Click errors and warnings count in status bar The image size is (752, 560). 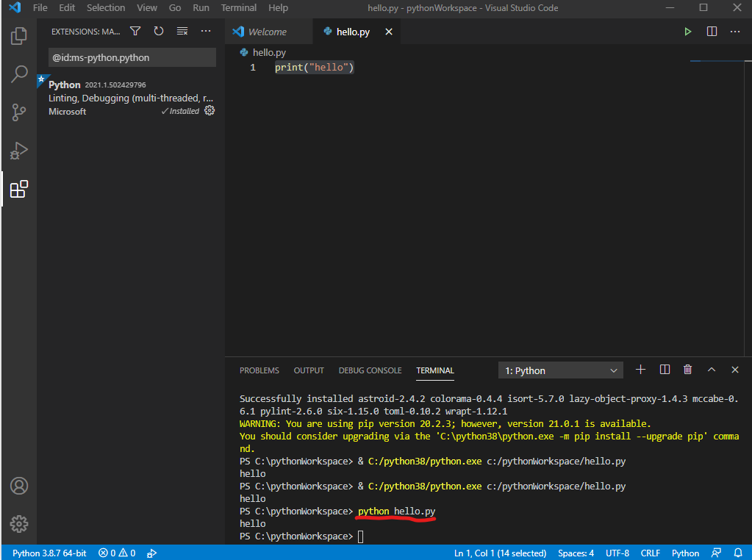click(117, 553)
